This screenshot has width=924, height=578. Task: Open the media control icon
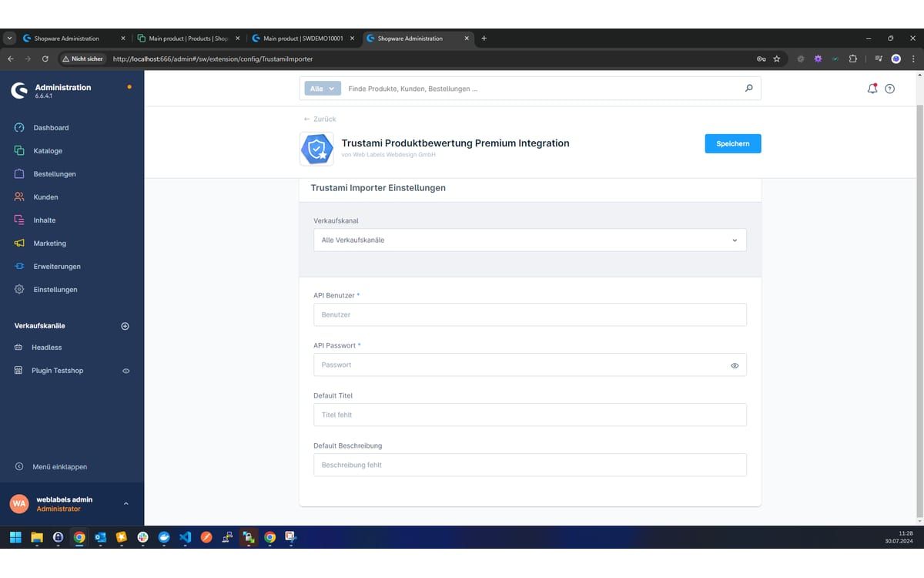879,59
